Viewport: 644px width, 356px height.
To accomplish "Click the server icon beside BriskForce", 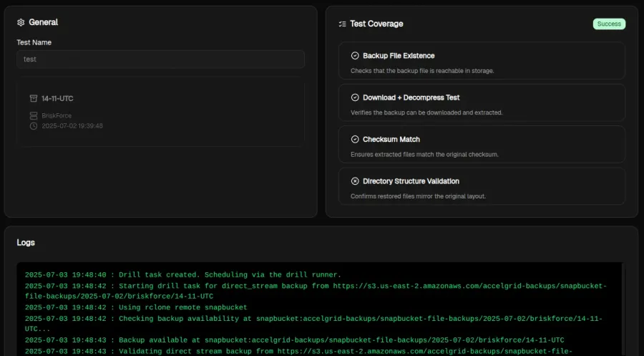I will pyautogui.click(x=34, y=115).
